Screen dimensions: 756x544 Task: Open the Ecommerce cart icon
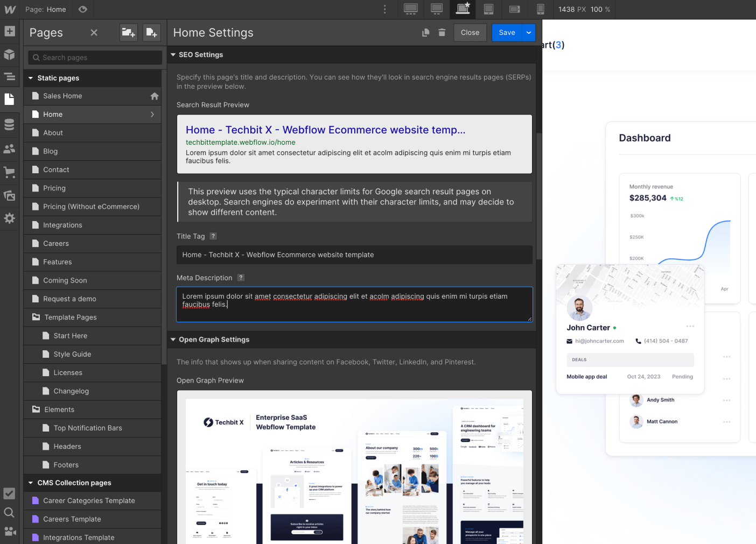coord(10,172)
